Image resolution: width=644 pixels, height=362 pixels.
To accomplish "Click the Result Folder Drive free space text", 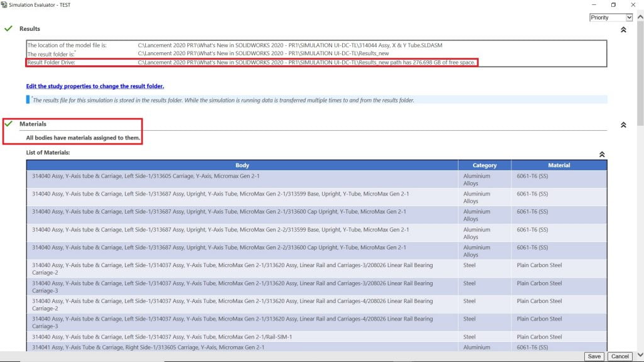I will (306, 62).
